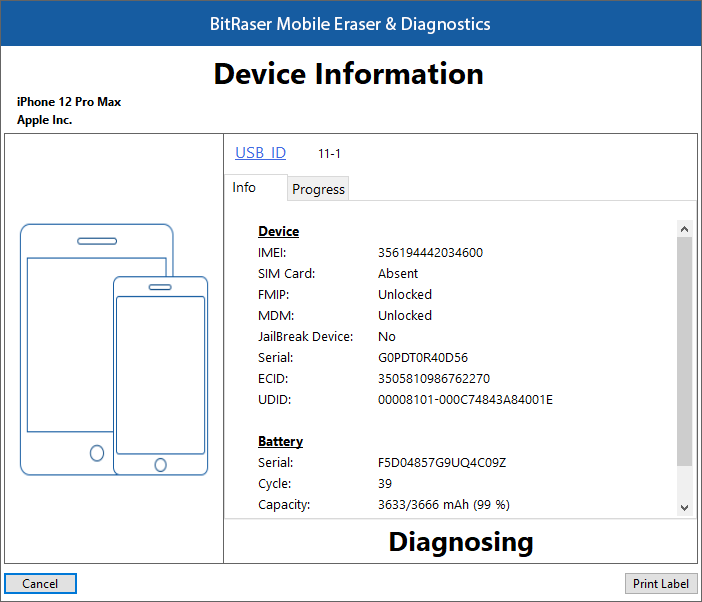Screen dimensions: 702x602
Task: Switch to the Progress tab
Action: (x=318, y=189)
